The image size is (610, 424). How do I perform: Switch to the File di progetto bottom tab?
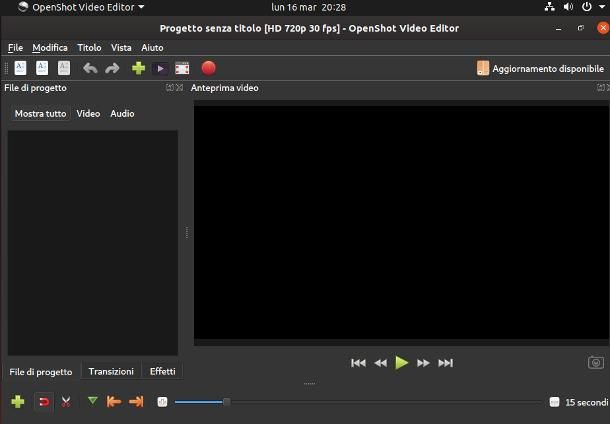[x=41, y=372]
